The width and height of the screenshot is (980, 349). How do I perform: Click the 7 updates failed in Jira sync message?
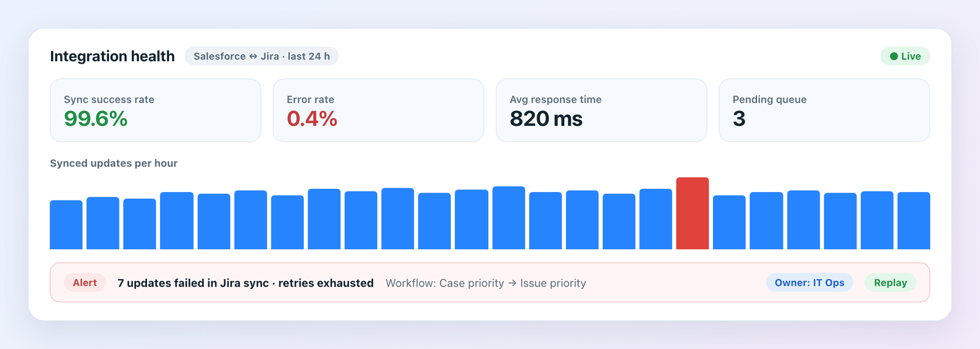point(246,283)
